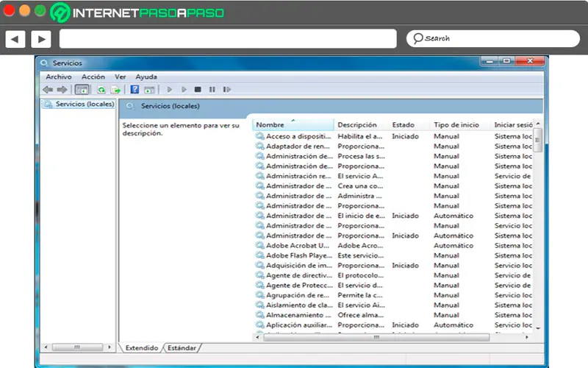Click the services list horizontal scrollbar thumb
This screenshot has width=588, height=368.
tap(376, 337)
